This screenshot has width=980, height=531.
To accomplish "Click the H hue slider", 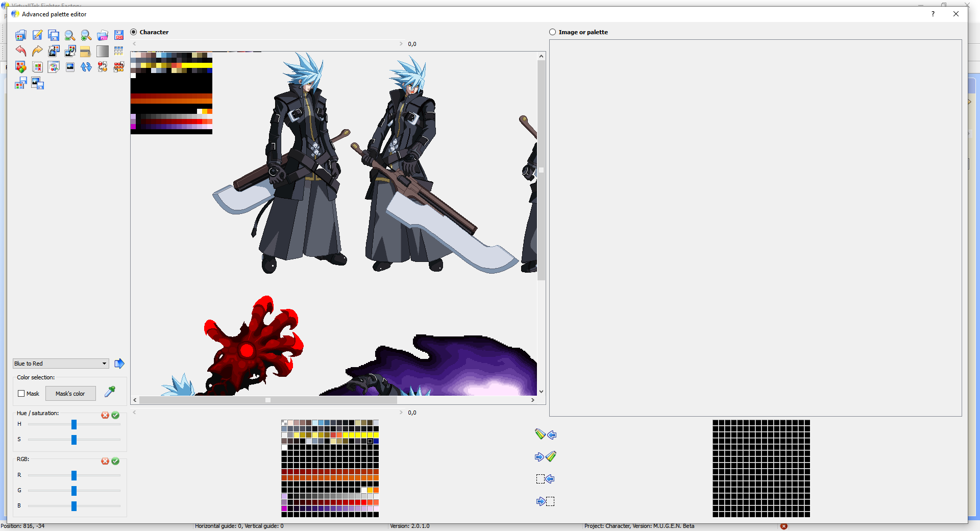I will pyautogui.click(x=74, y=424).
